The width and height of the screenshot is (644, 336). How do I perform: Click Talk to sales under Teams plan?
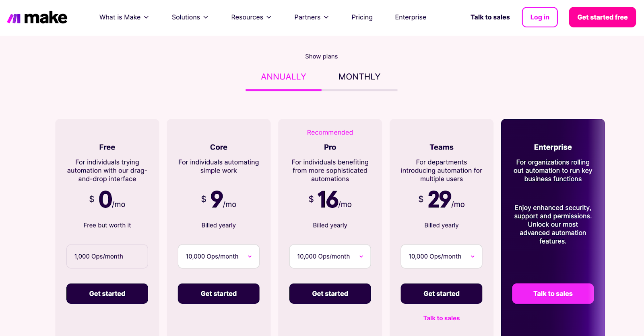441,318
